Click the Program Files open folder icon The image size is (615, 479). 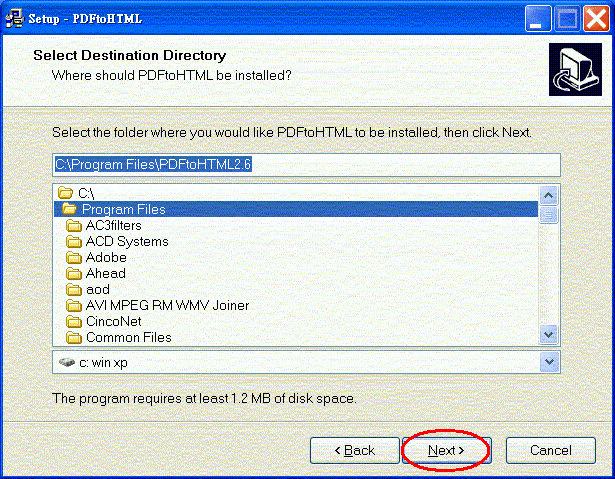point(69,209)
